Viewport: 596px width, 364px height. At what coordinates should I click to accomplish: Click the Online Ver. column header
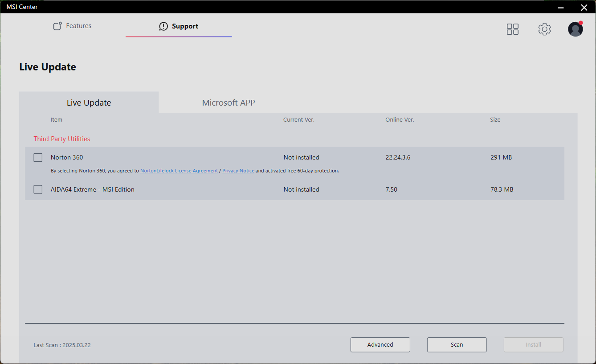click(400, 120)
